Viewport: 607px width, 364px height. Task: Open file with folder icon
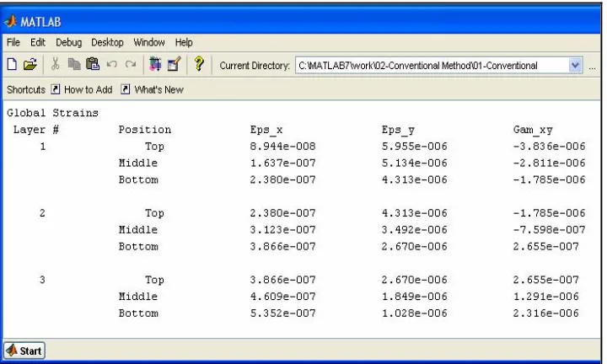[x=30, y=64]
